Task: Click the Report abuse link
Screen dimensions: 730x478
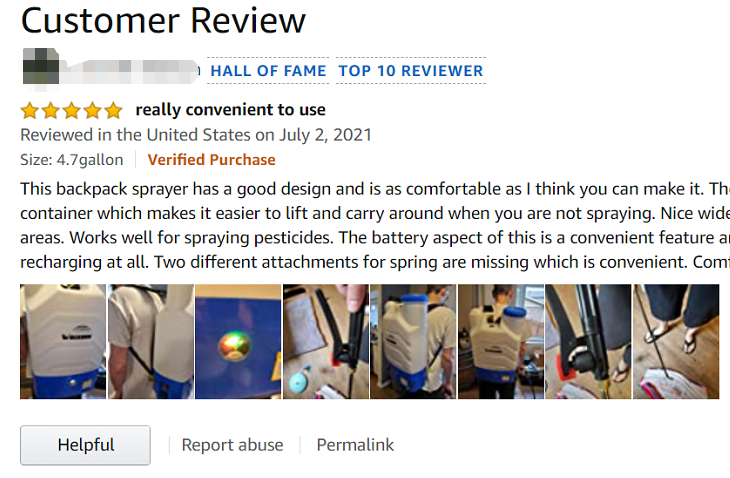Action: pos(232,445)
